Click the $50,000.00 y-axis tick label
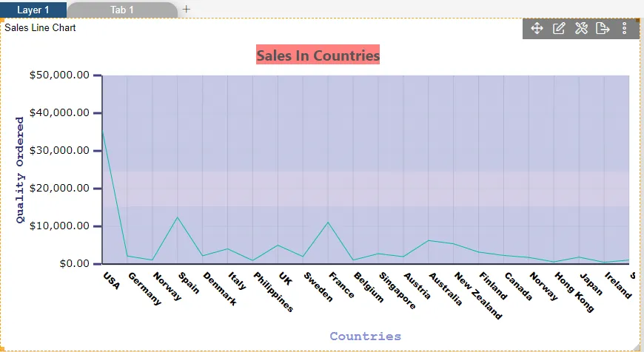Viewport: 644px width, 352px height. tap(59, 75)
